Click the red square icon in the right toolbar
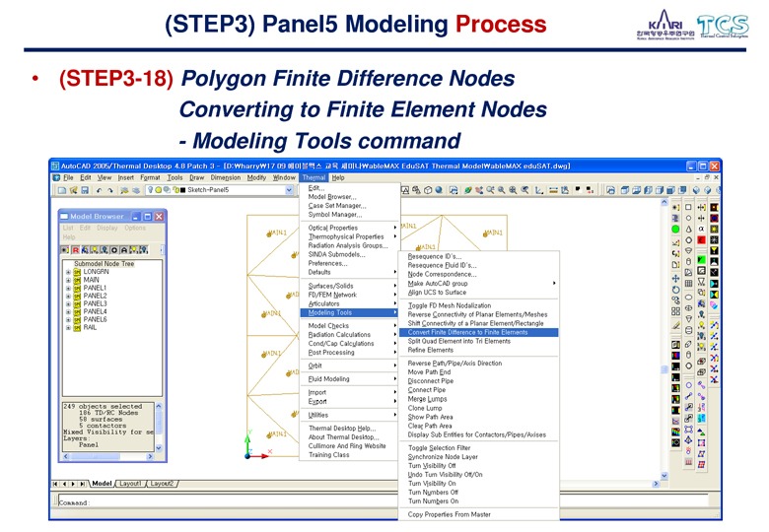The image size is (769, 532). (x=701, y=239)
